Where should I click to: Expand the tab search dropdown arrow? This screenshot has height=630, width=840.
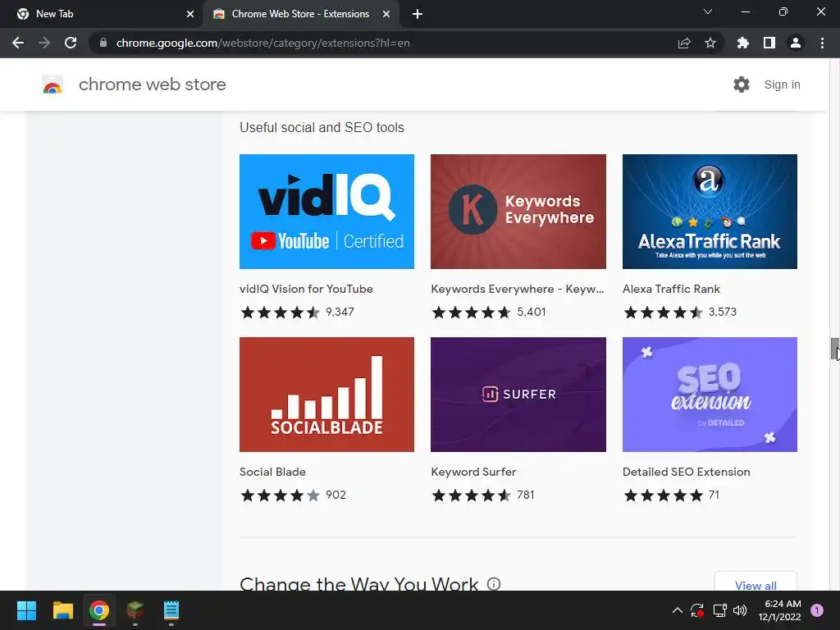[x=708, y=11]
